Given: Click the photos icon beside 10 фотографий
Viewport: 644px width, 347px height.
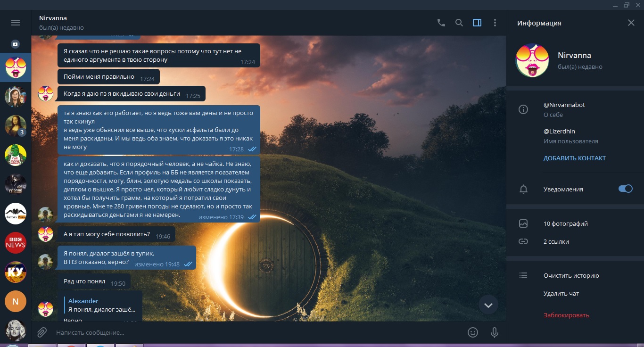Looking at the screenshot, I should [523, 224].
